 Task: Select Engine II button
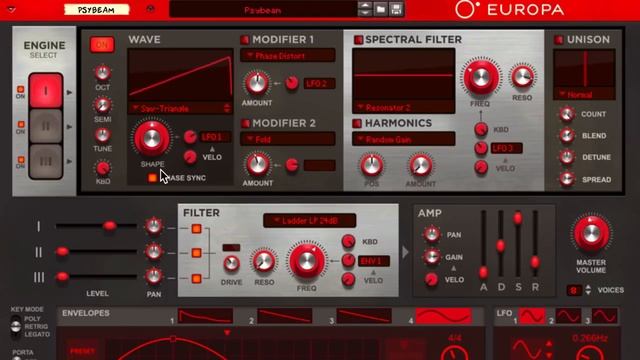(46, 126)
